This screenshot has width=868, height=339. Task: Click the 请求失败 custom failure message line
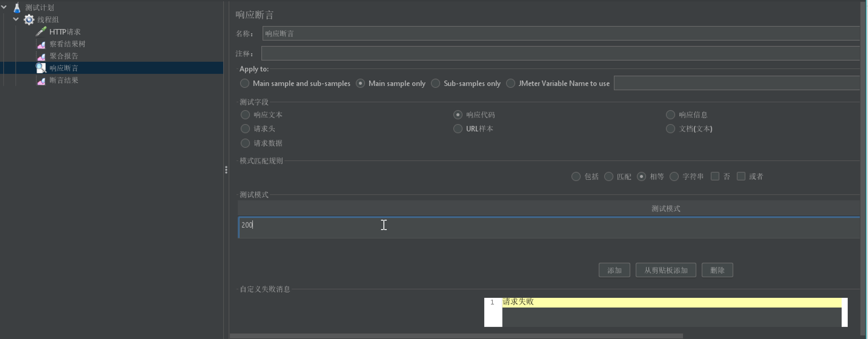click(672, 302)
